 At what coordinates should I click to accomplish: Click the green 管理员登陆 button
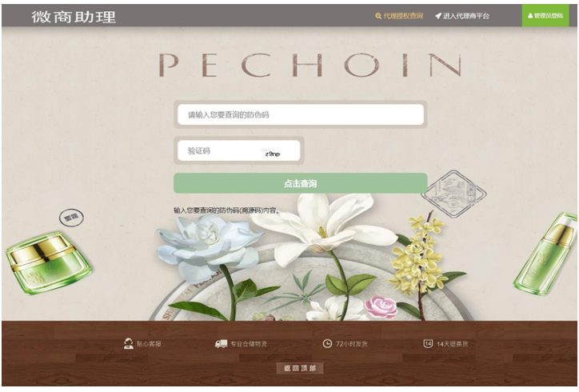(x=545, y=15)
